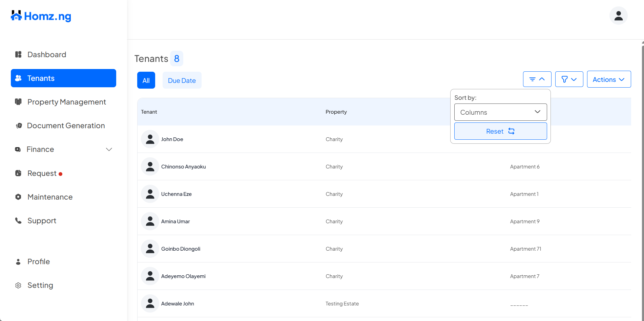Click the Property column header

(336, 112)
